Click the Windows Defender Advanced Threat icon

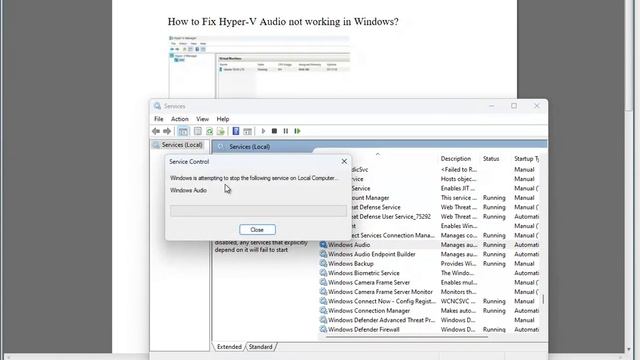[323, 320]
